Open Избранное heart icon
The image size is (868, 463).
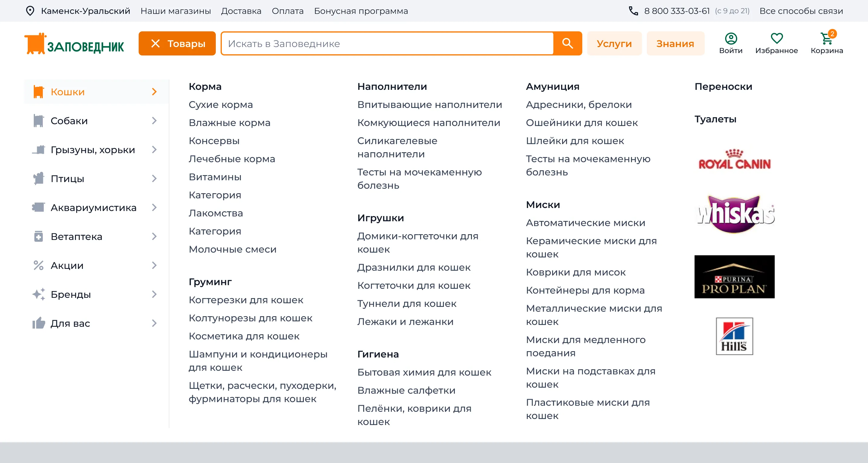[776, 38]
